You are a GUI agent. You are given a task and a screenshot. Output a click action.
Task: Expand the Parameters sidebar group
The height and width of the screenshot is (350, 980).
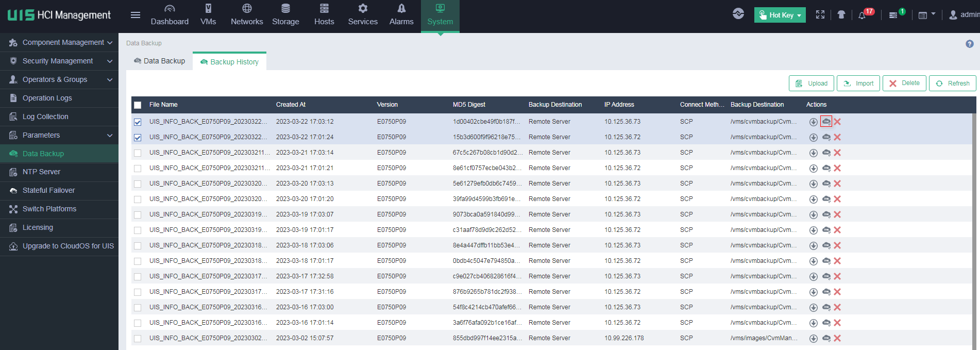[x=59, y=135]
